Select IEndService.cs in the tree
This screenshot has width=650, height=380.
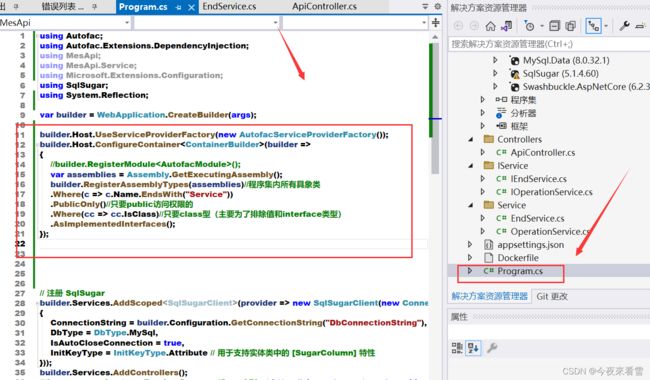538,179
